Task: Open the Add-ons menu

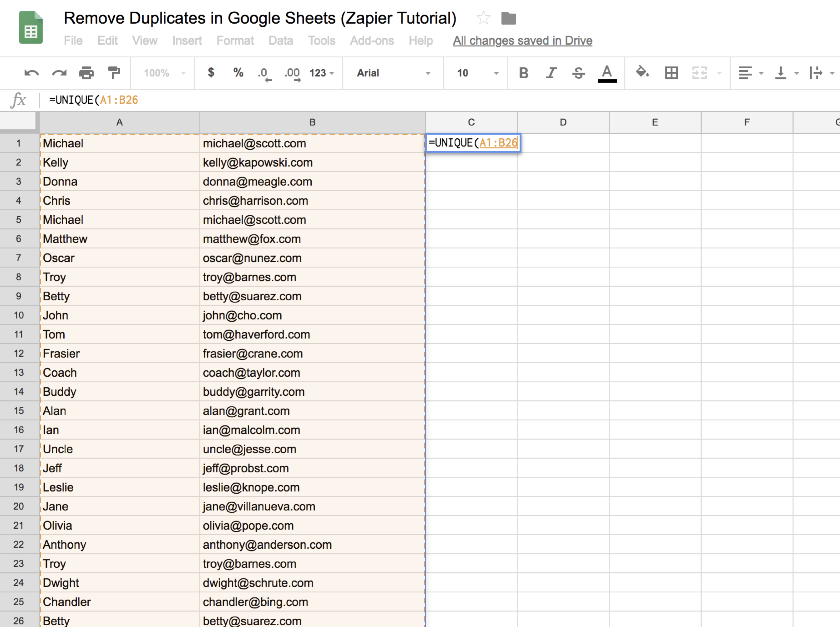Action: [372, 40]
